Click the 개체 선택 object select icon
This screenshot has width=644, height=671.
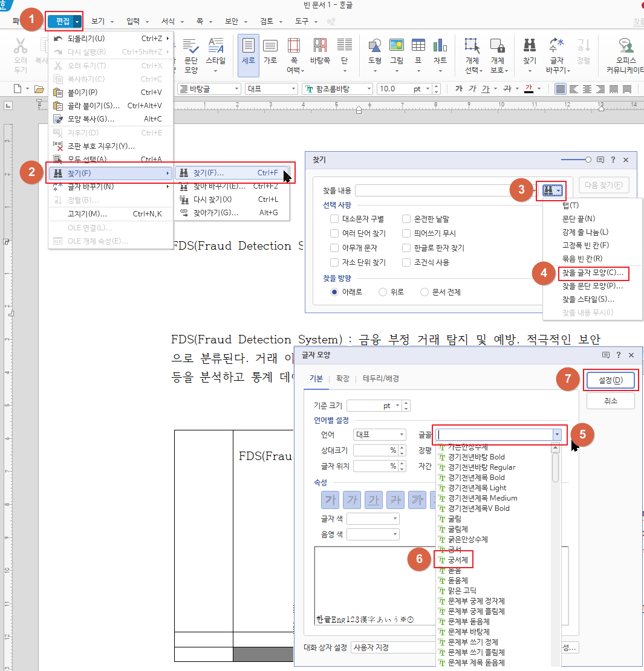pos(473,55)
